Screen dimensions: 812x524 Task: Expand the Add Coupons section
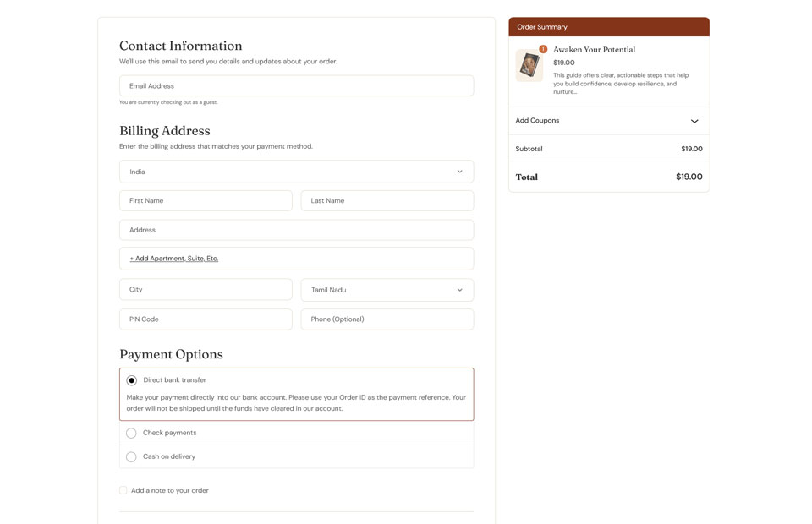[x=607, y=120]
